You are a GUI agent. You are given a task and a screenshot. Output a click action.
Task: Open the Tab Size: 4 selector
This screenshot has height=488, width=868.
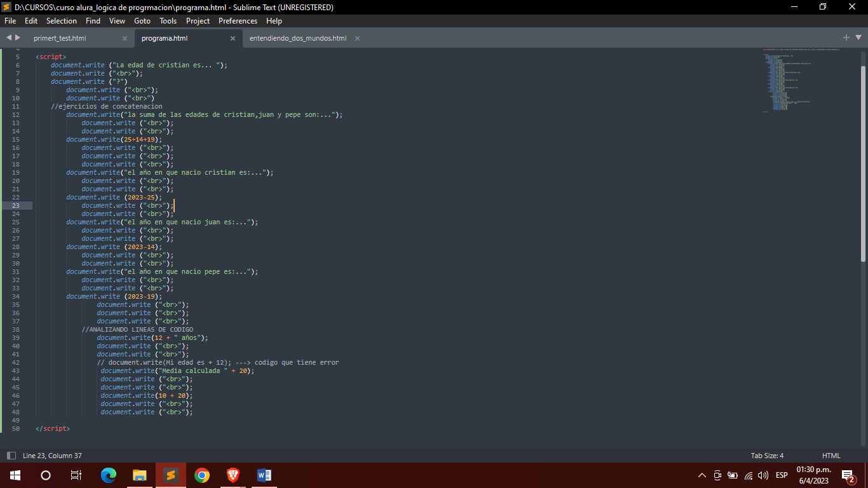coord(767,456)
